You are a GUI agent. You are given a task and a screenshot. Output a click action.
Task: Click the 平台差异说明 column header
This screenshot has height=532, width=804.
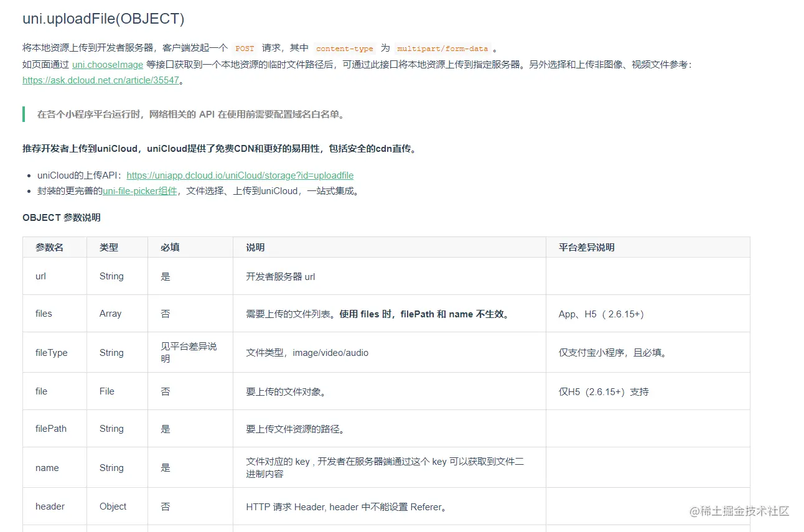[648, 247]
